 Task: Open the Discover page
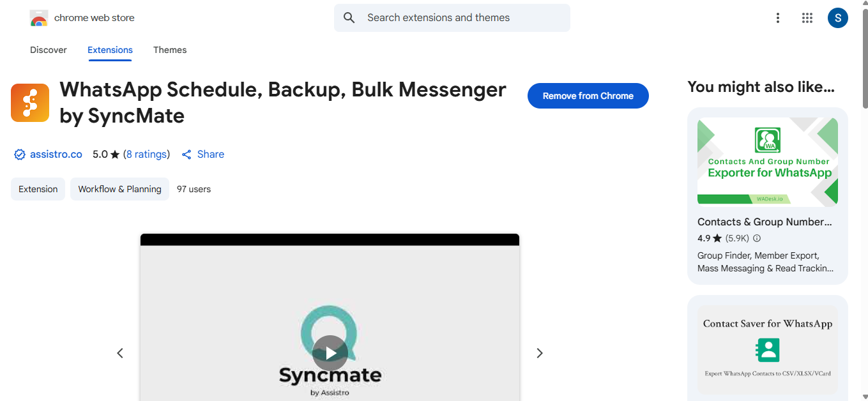(x=48, y=50)
